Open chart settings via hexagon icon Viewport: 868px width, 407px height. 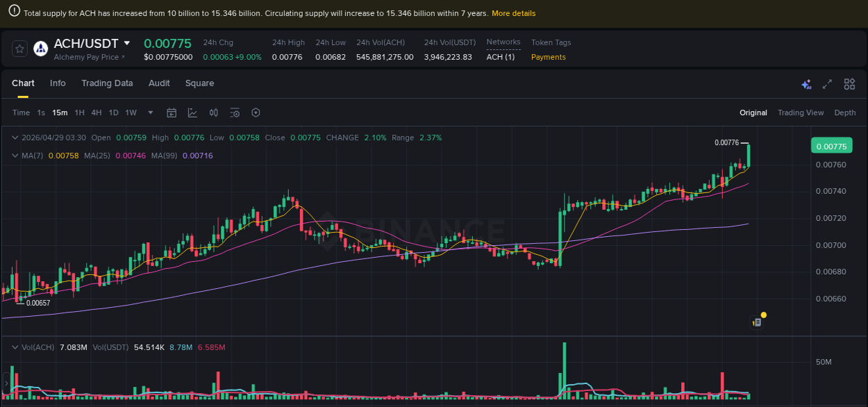pos(255,112)
